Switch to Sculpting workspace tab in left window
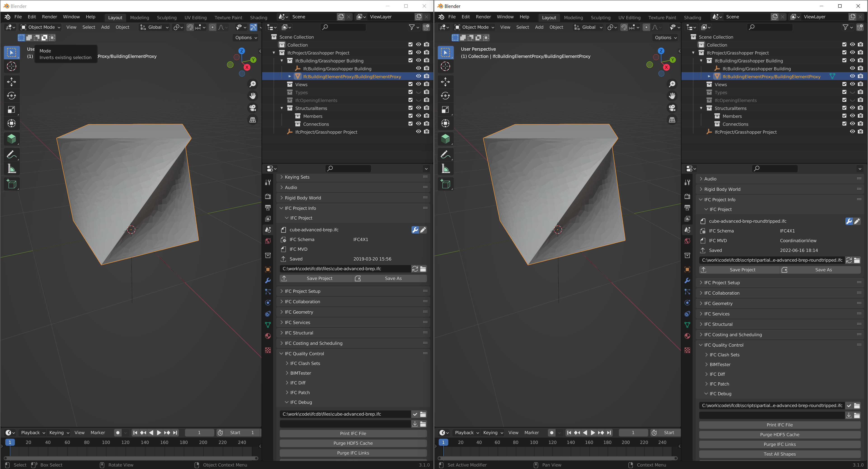Image resolution: width=868 pixels, height=469 pixels. [167, 18]
